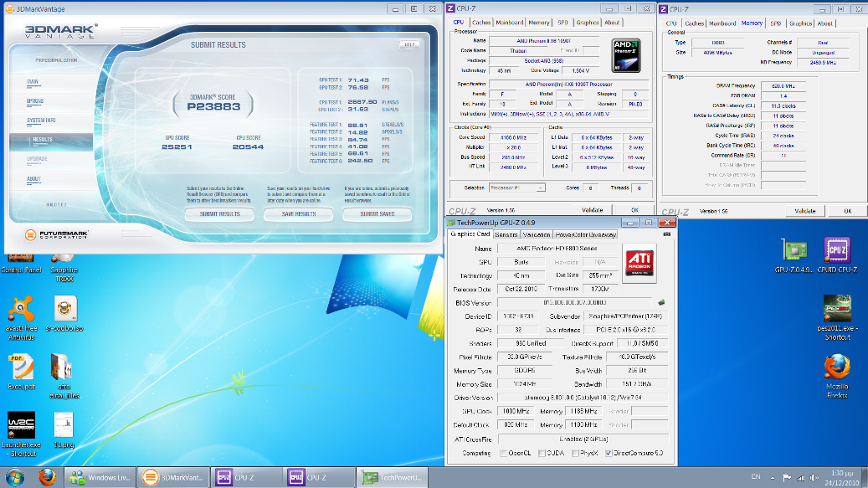Viewport: 868px width, 488px height.
Task: Click the Futuremark Corporation logo
Action: point(56,234)
